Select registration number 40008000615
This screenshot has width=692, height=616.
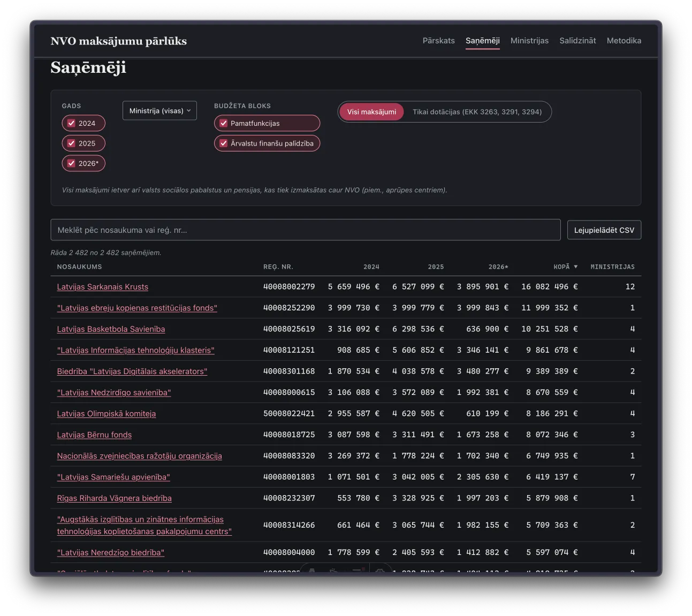(x=289, y=392)
